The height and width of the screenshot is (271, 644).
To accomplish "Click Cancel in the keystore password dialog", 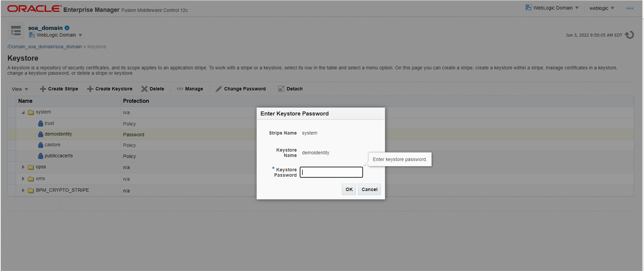I will coord(369,189).
